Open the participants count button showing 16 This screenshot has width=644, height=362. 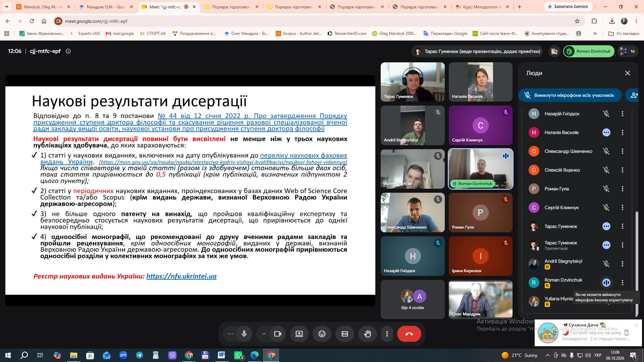click(628, 51)
